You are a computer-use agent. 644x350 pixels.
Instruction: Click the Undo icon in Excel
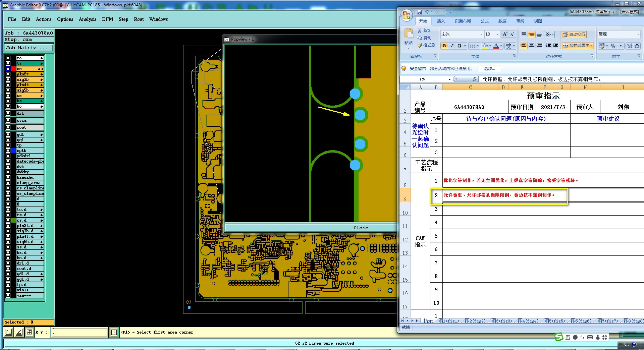click(426, 12)
